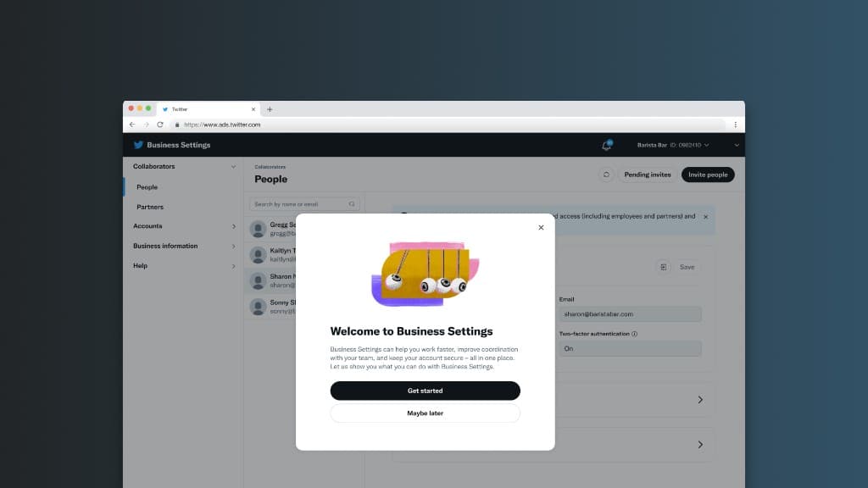The width and height of the screenshot is (868, 488).
Task: Click the browser forward arrow
Action: [146, 125]
